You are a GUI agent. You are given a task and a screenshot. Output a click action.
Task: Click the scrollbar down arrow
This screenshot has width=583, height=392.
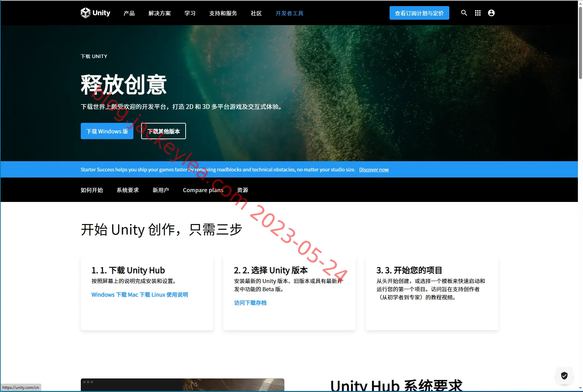(x=580, y=388)
